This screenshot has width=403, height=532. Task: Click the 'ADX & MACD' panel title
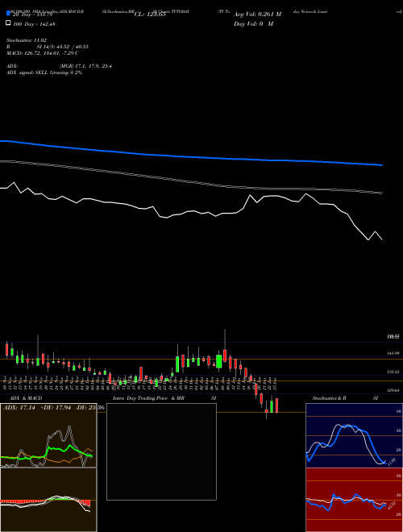tap(26, 398)
